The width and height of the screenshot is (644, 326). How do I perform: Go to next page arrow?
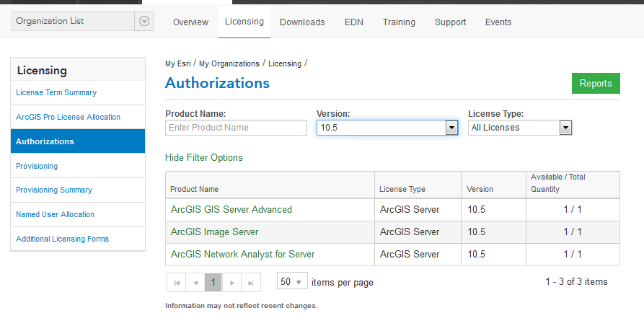pyautogui.click(x=231, y=282)
